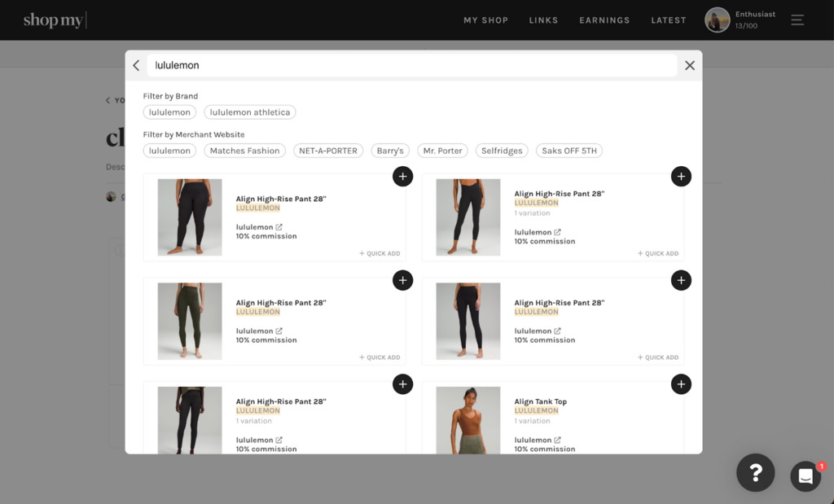Toggle the lululemon athletica brand filter

[249, 112]
